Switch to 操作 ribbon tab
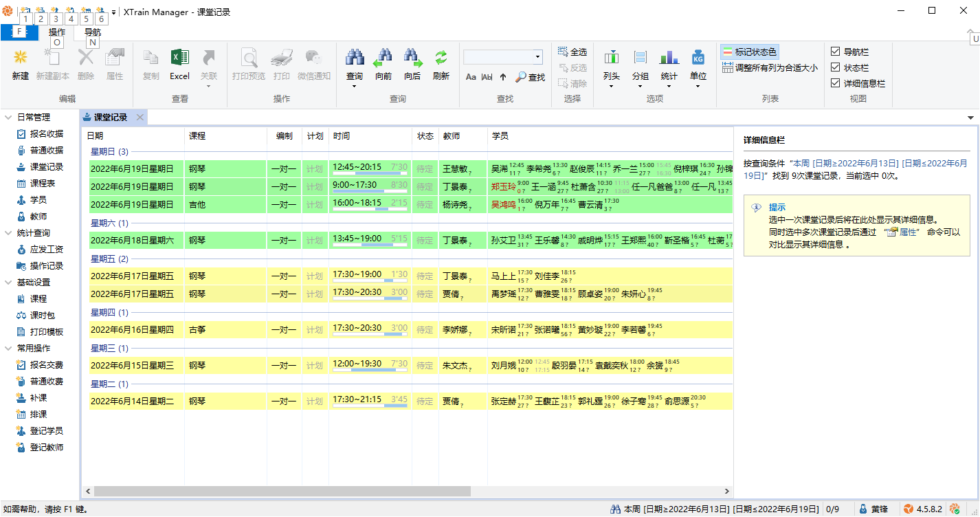Screen dimensions: 980x517 click(x=57, y=32)
